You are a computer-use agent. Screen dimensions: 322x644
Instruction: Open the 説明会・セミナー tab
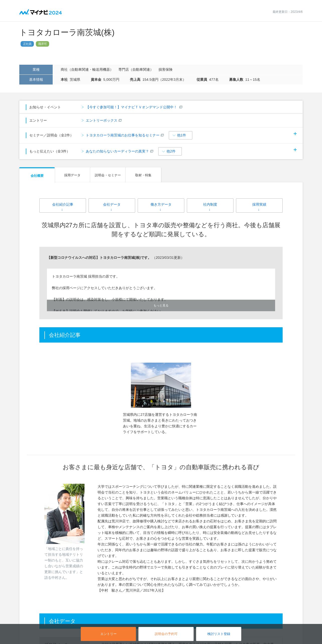click(108, 175)
